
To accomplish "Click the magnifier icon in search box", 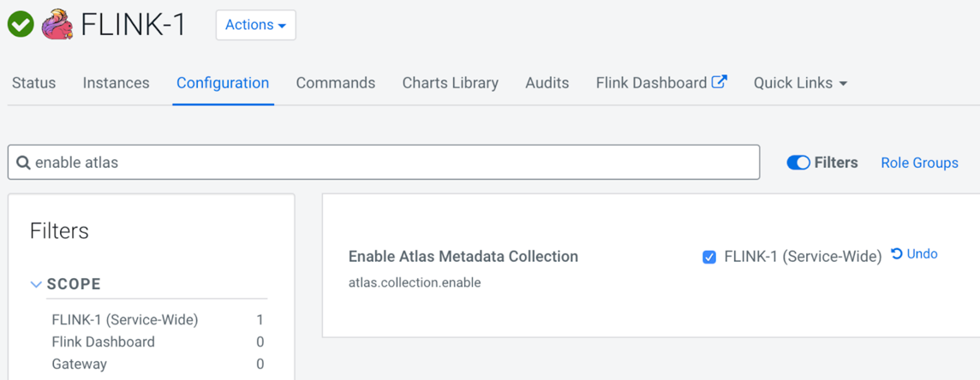I will [23, 163].
